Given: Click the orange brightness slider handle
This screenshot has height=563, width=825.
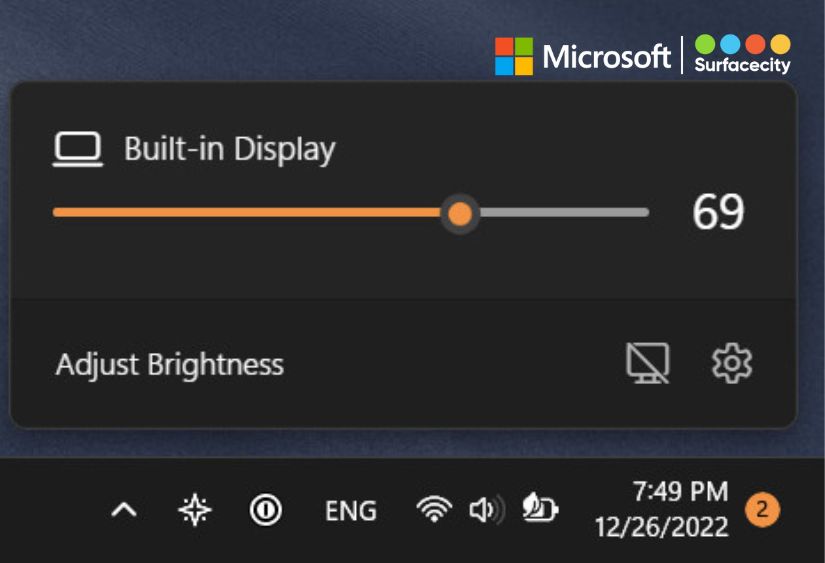Looking at the screenshot, I should click(x=460, y=213).
